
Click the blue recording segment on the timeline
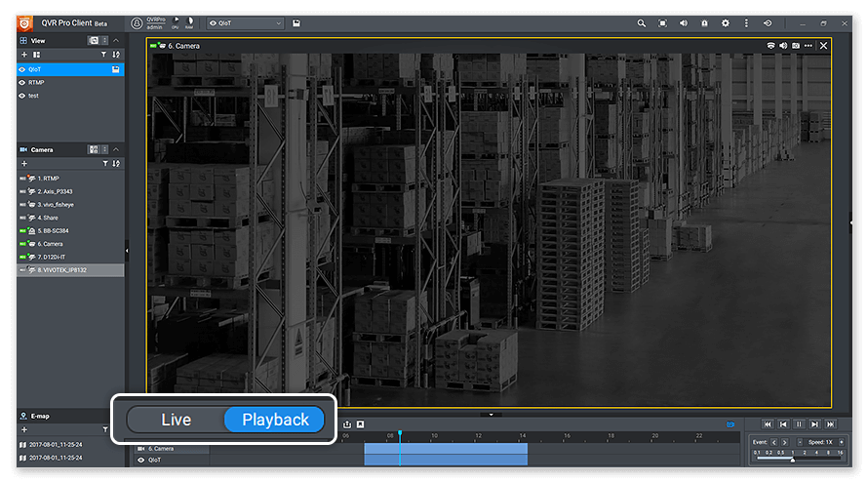pos(446,454)
